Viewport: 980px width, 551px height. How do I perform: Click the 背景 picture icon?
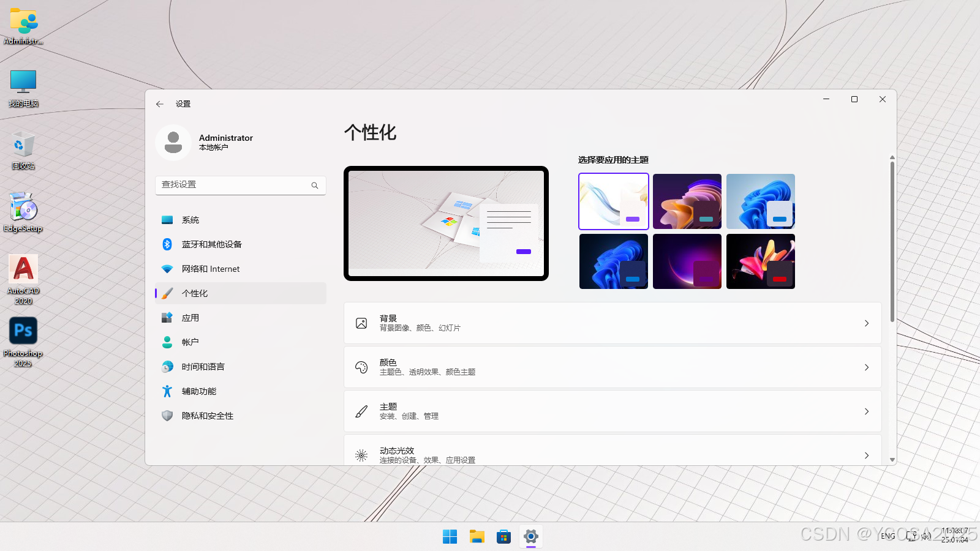pyautogui.click(x=361, y=323)
